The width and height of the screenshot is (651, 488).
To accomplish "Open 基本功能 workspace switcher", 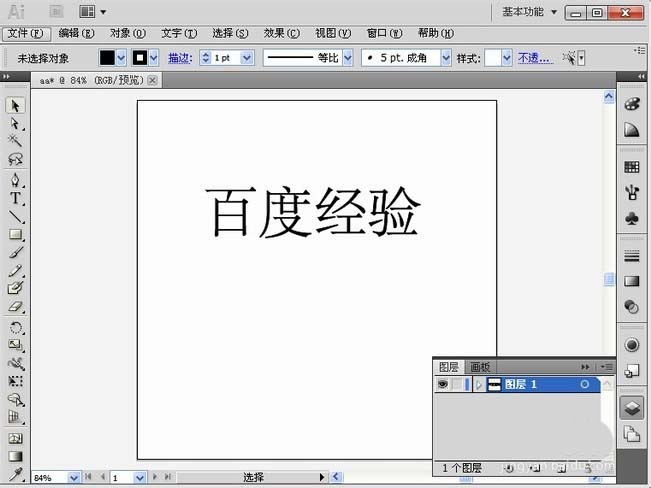I will point(529,12).
